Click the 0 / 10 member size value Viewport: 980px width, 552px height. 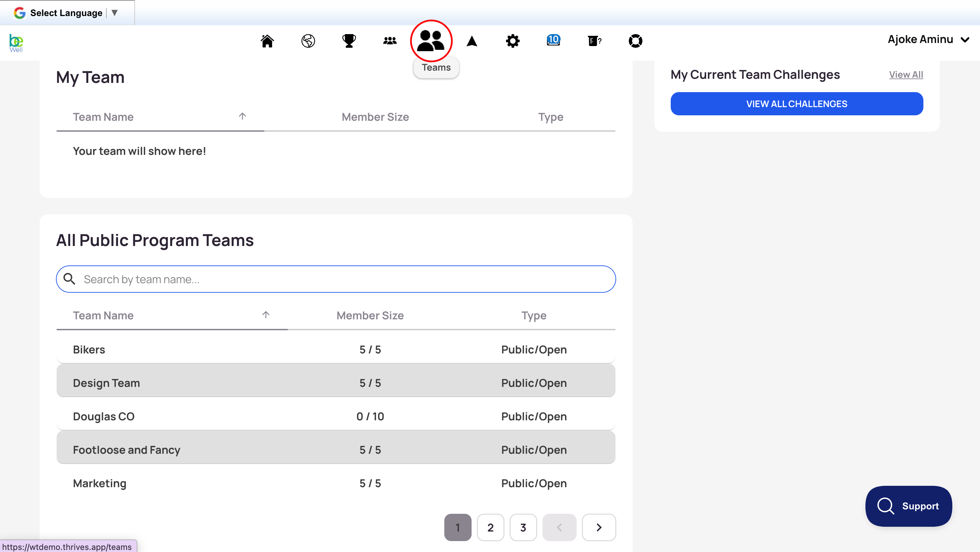point(370,416)
